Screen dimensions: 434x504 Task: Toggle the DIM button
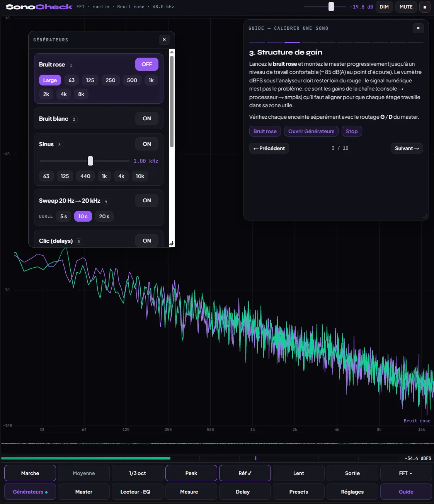coord(384,7)
